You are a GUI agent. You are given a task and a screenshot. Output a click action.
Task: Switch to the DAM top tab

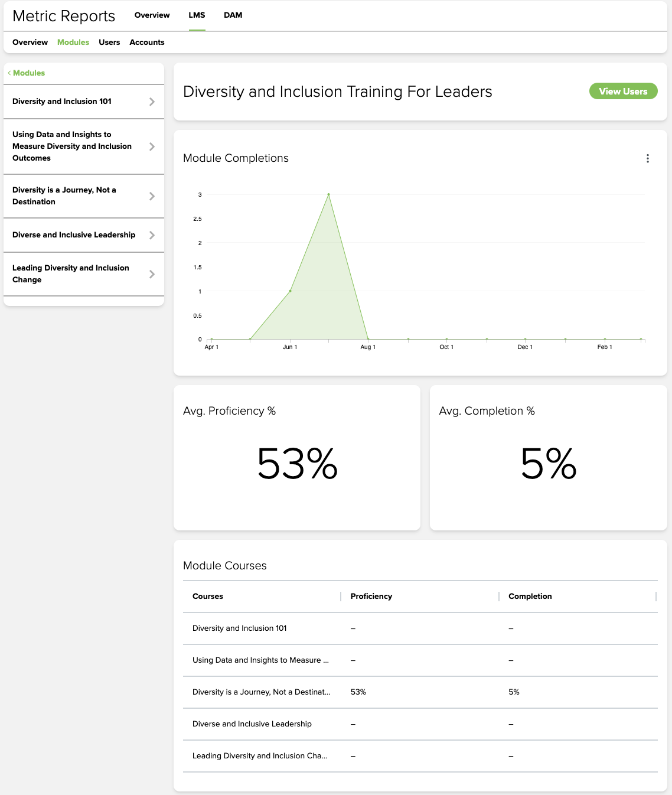pos(233,15)
